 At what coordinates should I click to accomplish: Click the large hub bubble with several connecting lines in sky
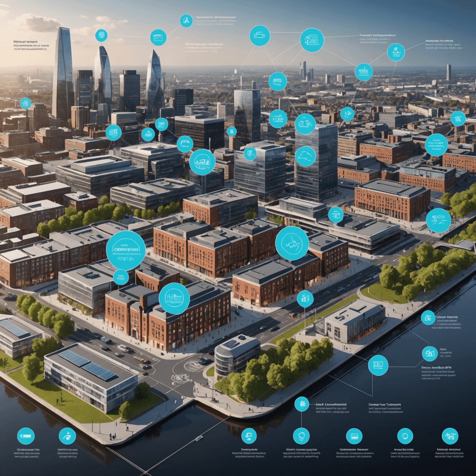[312, 40]
